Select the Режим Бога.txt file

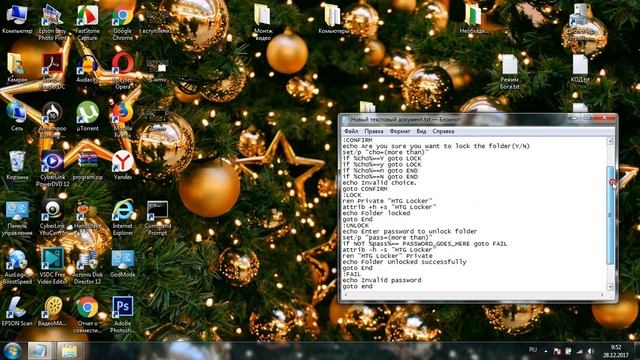[509, 72]
